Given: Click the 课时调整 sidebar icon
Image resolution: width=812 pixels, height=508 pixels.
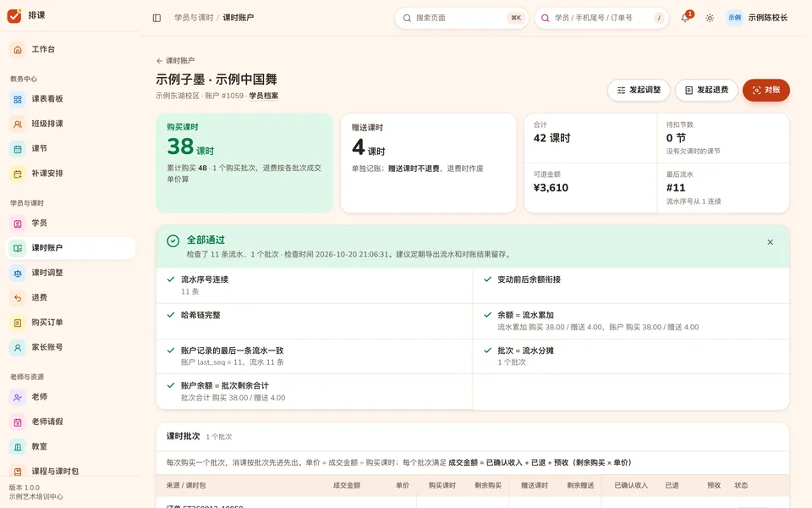Looking at the screenshot, I should 18,273.
